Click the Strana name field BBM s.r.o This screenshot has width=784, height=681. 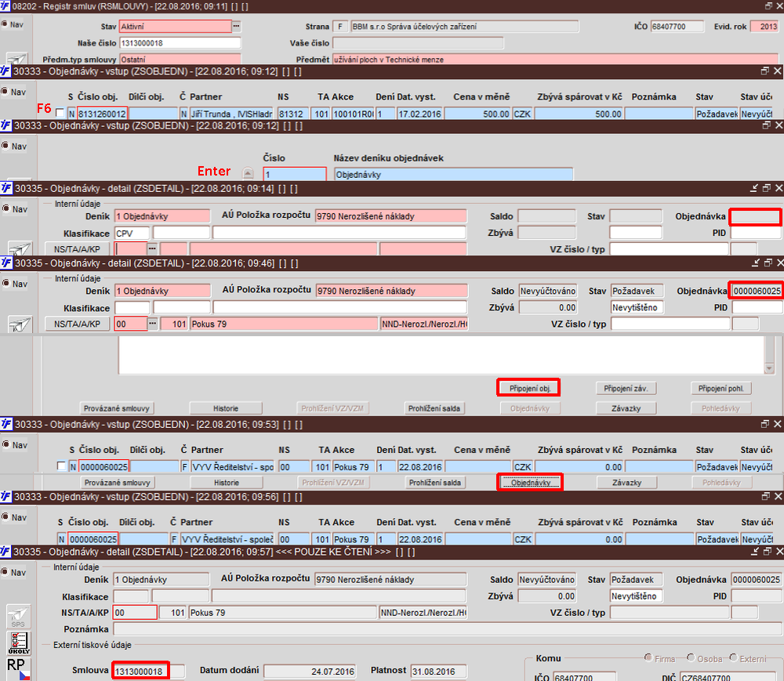pos(464,27)
